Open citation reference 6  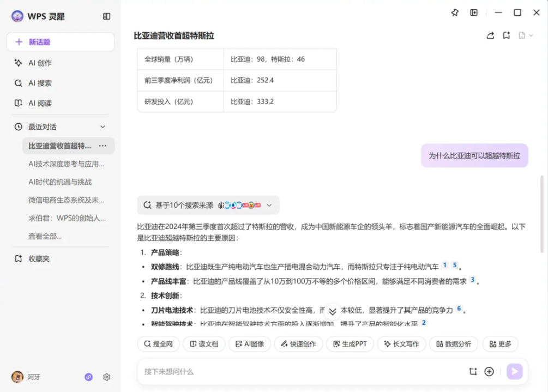coord(459,308)
